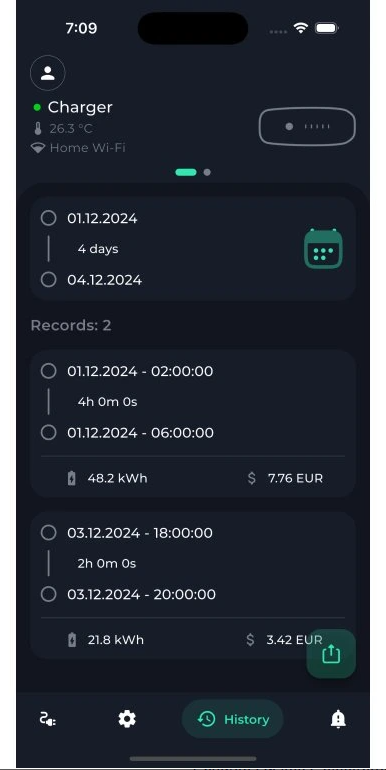This screenshot has width=386, height=770.
Task: Tap circle beside 01.12.2024 - 02:00:00
Action: pos(48,371)
